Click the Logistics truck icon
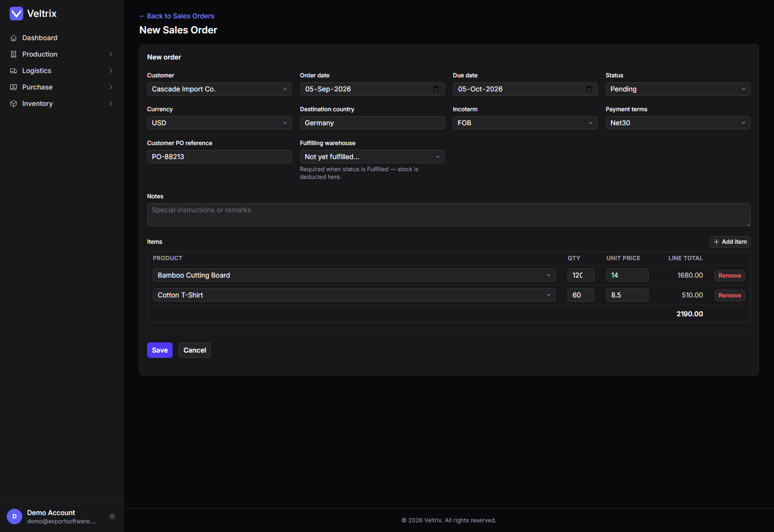Image resolution: width=774 pixels, height=532 pixels. [x=14, y=71]
